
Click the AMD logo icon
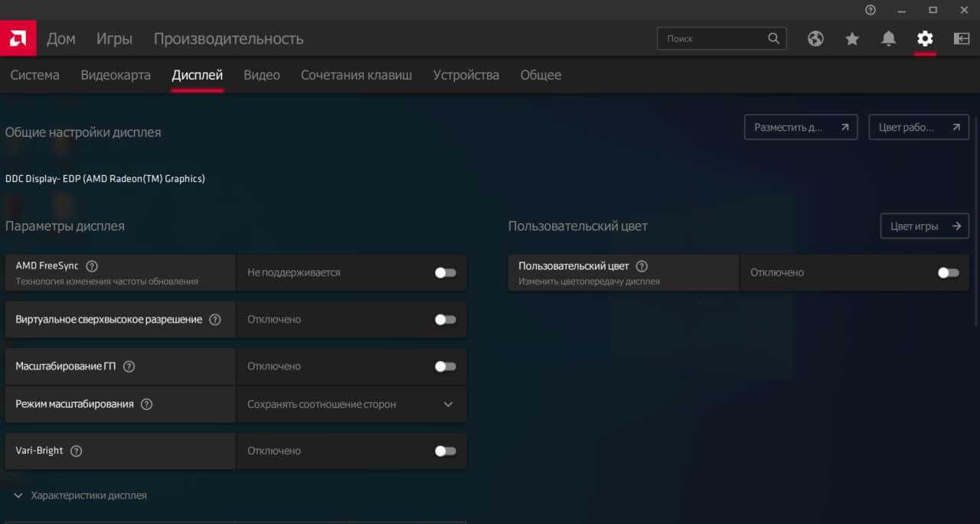click(18, 38)
